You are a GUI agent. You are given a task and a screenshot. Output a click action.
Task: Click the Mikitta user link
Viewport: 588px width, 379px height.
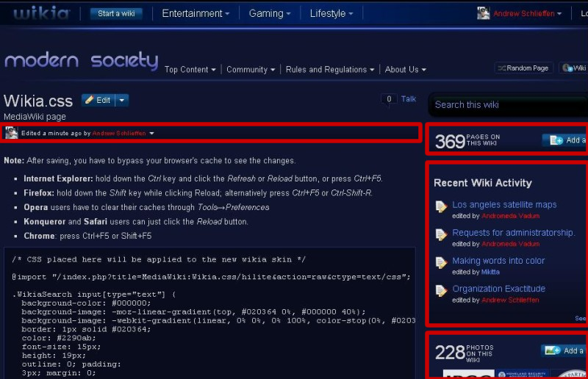(490, 272)
